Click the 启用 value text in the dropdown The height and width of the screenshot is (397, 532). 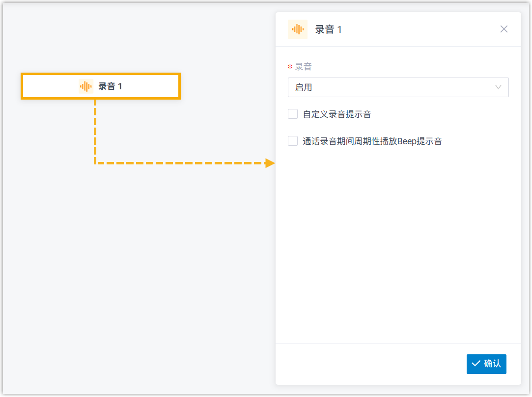(x=304, y=87)
